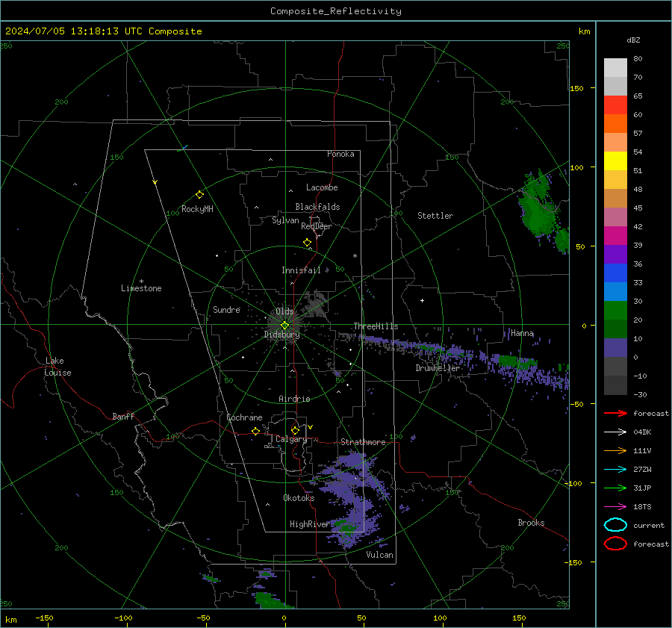The width and height of the screenshot is (672, 628).
Task: Select the red forecast ellipse symbol
Action: tap(615, 544)
